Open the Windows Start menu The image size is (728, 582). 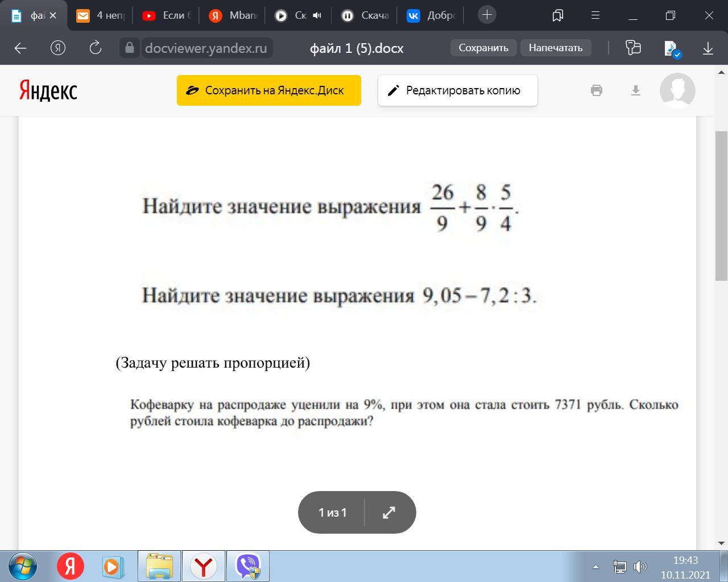coord(23,567)
